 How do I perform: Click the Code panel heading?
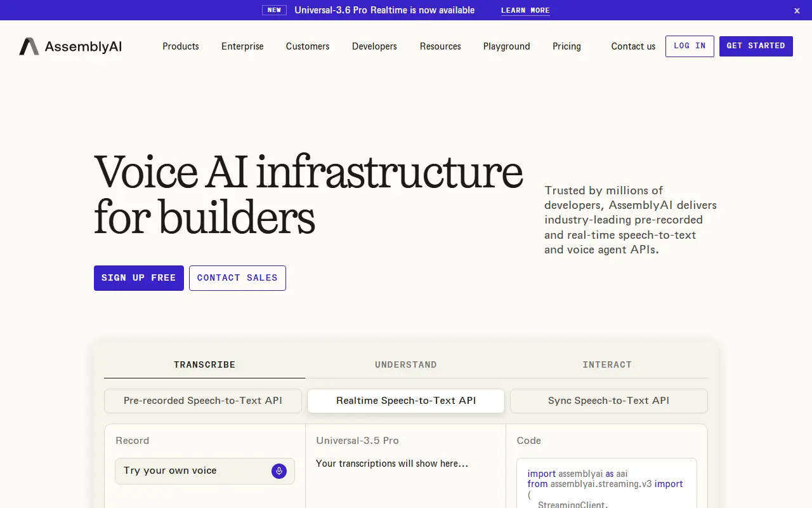coord(529,441)
